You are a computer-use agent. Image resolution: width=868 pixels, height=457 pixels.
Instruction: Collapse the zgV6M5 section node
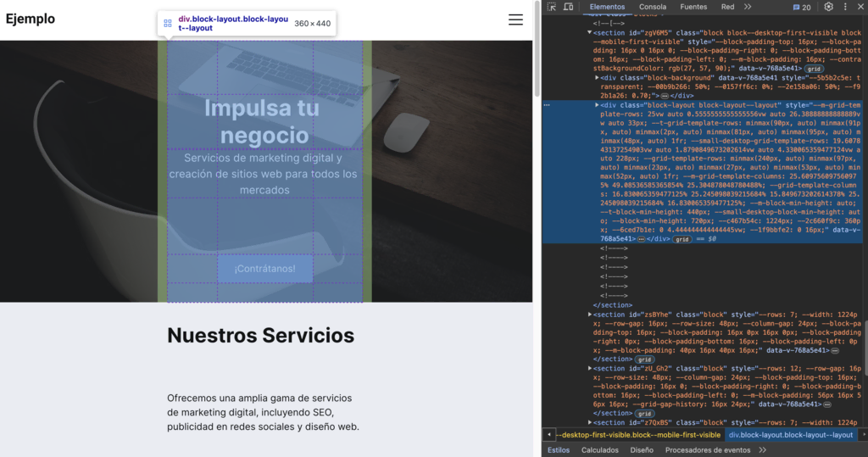click(590, 32)
